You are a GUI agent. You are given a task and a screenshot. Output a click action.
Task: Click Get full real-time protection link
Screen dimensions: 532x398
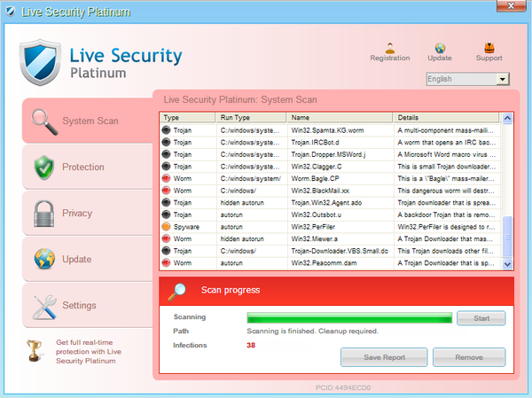pos(89,352)
